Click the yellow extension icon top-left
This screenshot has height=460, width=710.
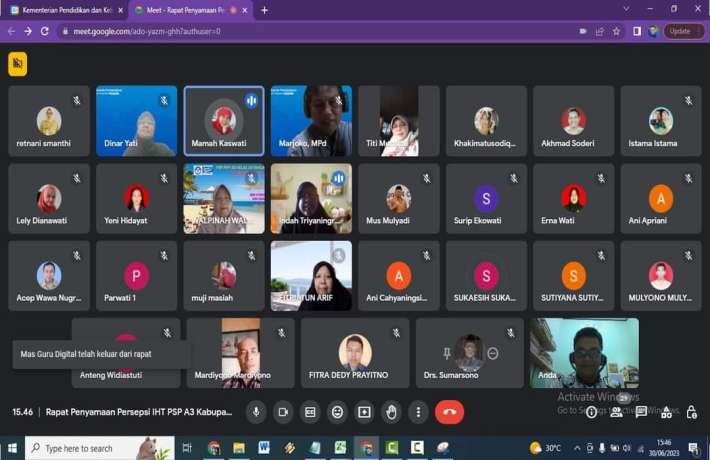tap(17, 64)
